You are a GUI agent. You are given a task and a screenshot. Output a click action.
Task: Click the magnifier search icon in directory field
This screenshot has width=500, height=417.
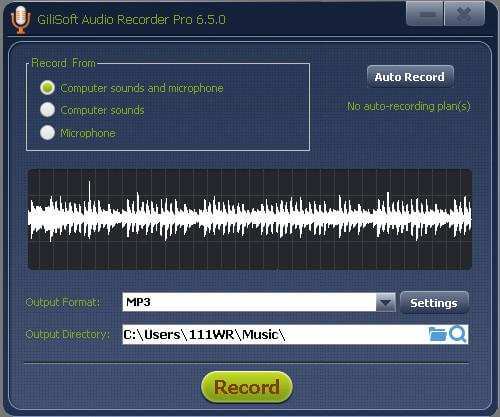[x=457, y=334]
